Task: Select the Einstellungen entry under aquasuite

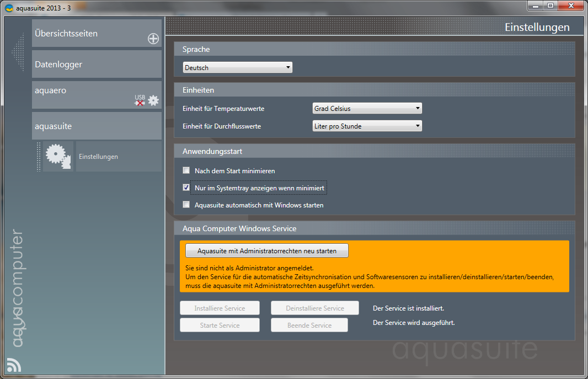Action: click(118, 157)
